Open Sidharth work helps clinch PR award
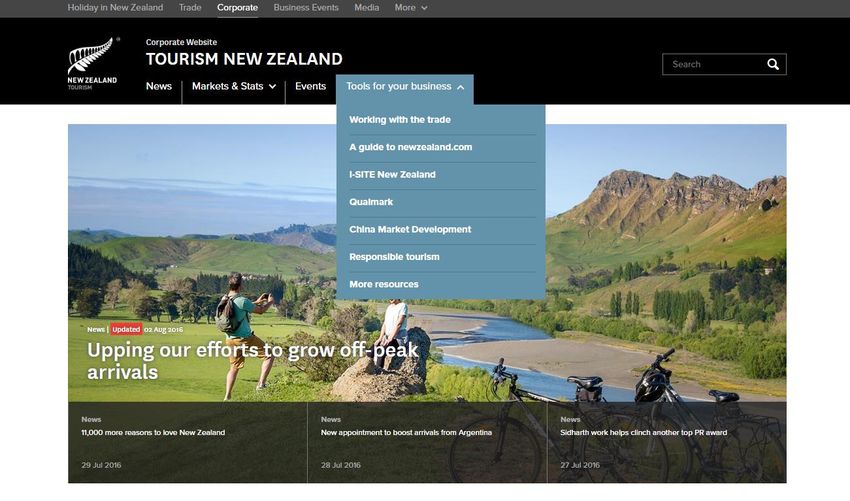This screenshot has width=850, height=501. [643, 433]
